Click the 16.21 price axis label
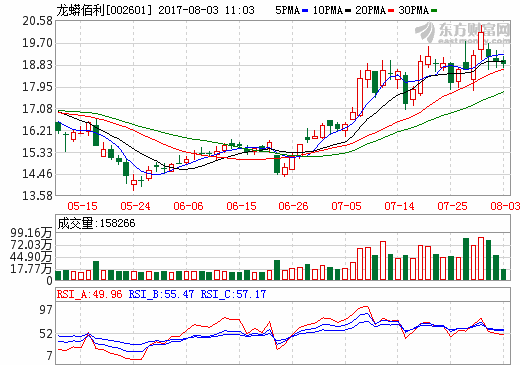This screenshot has width=520, height=365. 37,131
